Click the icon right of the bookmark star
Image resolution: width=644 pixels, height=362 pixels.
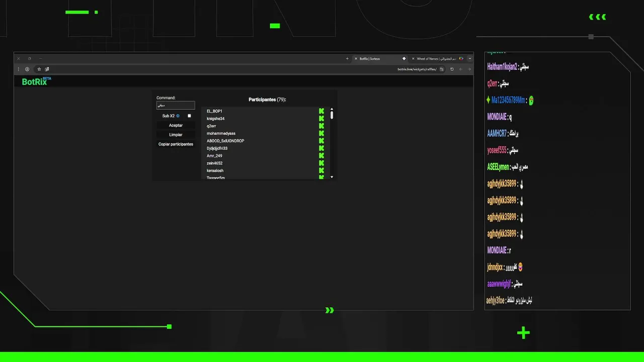[47, 69]
